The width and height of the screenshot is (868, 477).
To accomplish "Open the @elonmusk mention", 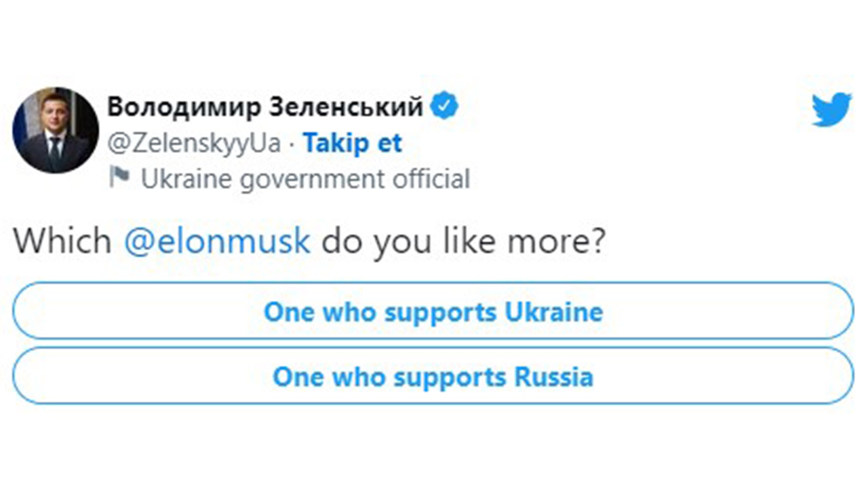I will [217, 242].
